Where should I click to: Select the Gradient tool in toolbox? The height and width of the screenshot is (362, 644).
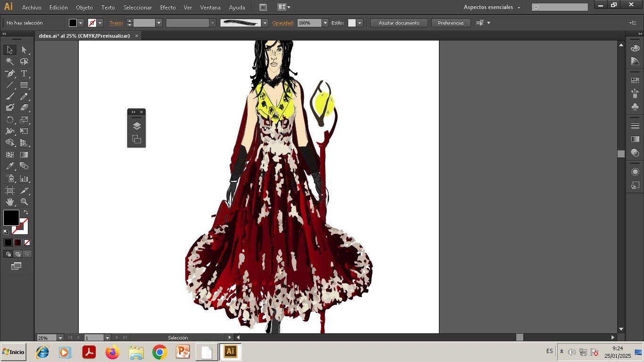pos(24,155)
